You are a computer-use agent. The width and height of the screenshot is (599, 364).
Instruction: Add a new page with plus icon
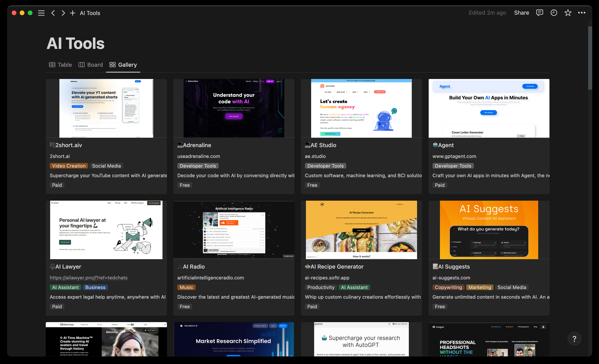(72, 13)
